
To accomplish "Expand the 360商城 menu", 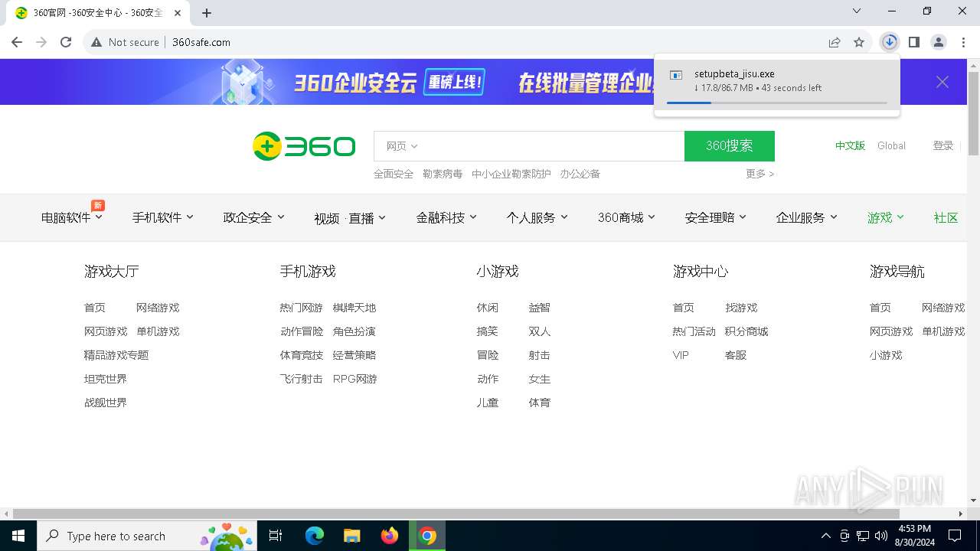I will point(627,218).
